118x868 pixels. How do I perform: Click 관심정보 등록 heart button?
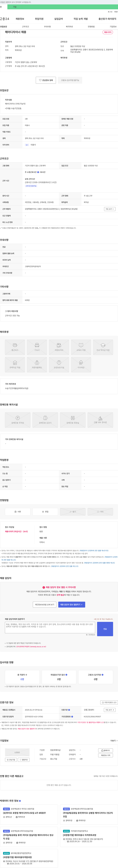[46, 80]
